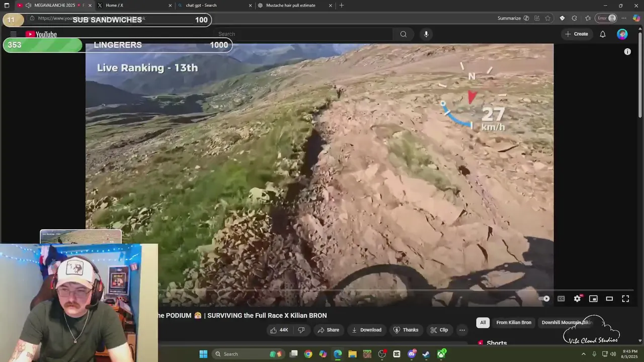This screenshot has height=362, width=644.
Task: Click the Windows taskbar search box
Action: tap(249, 354)
